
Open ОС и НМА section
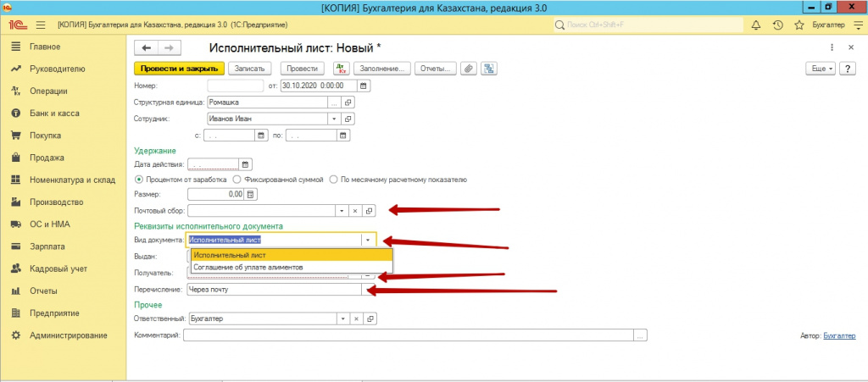point(49,224)
